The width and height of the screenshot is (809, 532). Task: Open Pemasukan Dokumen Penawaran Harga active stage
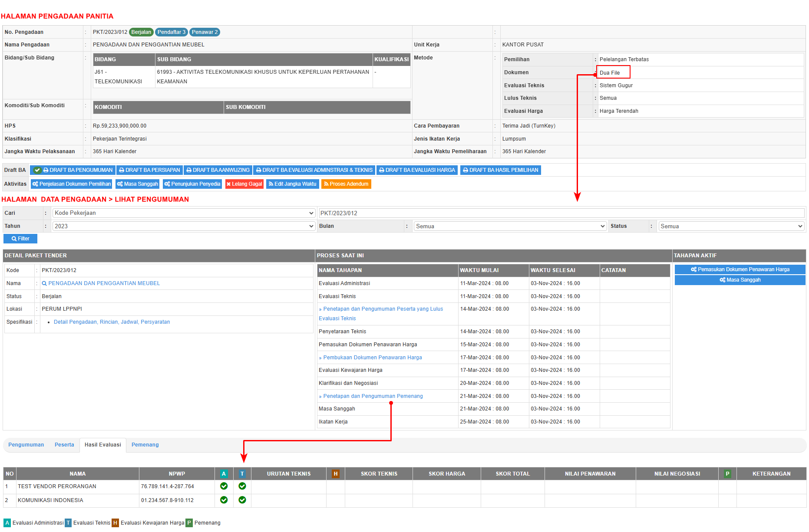coord(740,269)
